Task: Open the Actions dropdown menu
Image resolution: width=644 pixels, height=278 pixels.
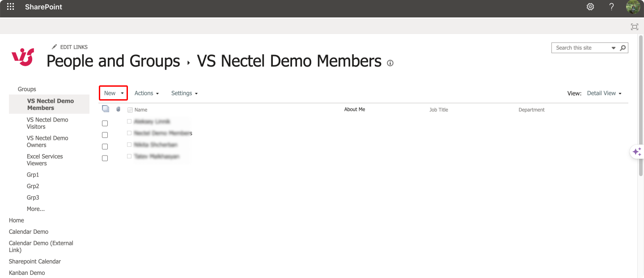Action: coord(147,93)
